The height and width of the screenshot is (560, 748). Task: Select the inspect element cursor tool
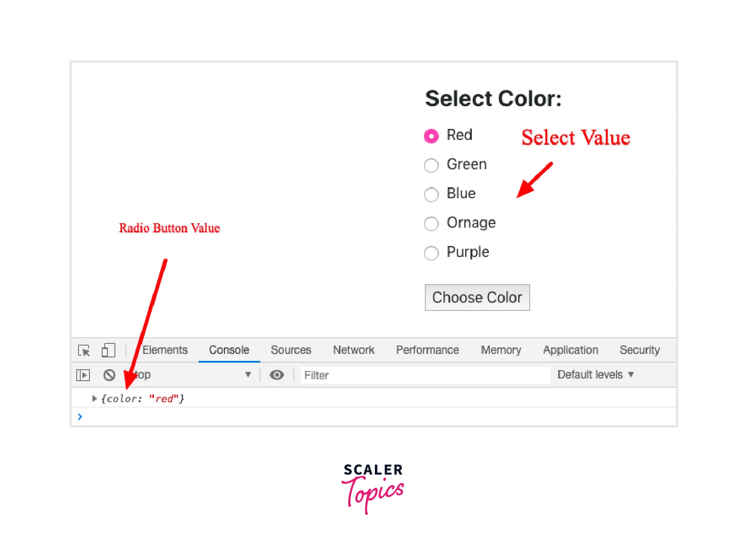[x=85, y=350]
